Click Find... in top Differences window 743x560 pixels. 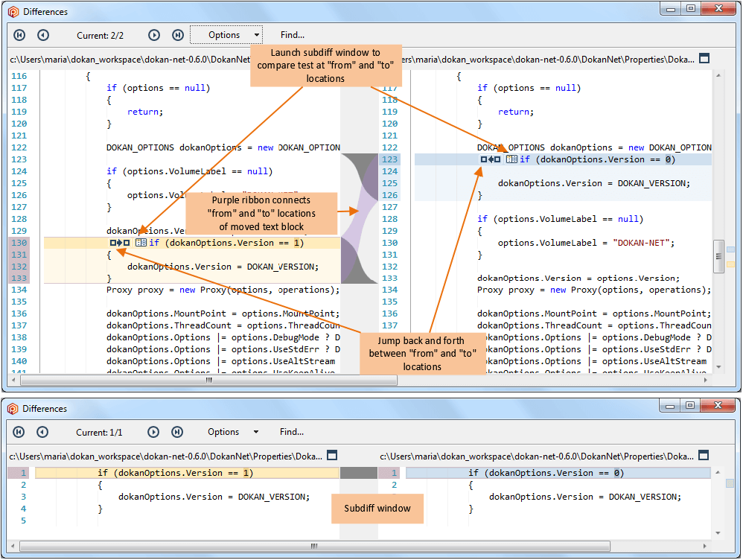click(293, 35)
